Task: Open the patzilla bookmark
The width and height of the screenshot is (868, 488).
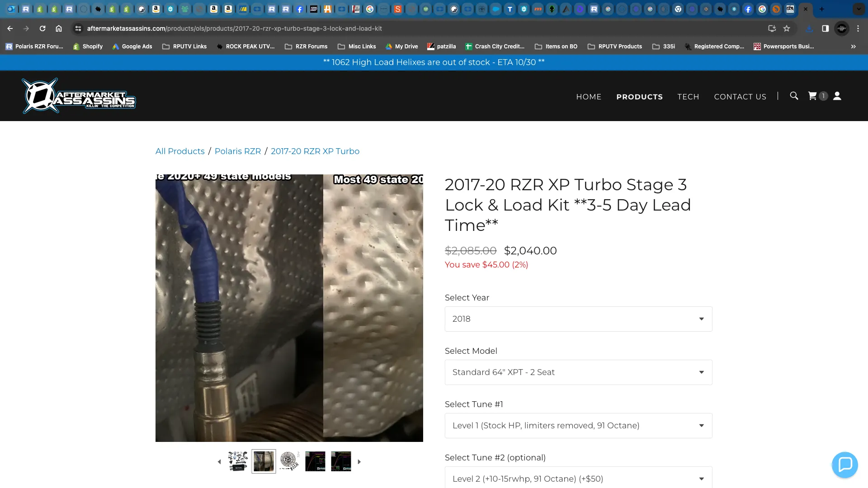Action: [441, 47]
